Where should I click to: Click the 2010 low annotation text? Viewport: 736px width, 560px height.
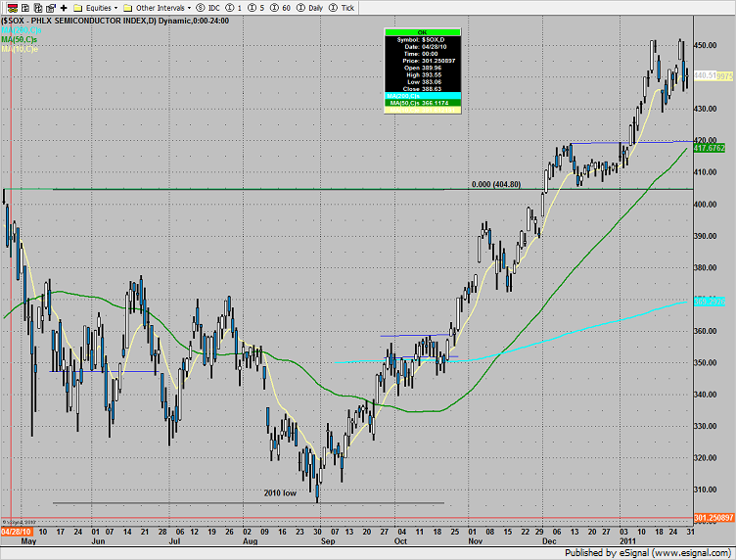279,492
